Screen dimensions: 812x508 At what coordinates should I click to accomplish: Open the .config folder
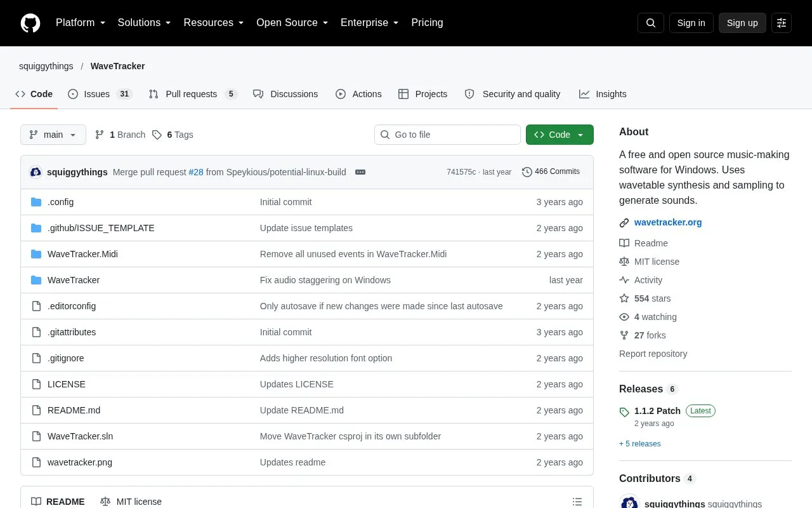coord(60,202)
